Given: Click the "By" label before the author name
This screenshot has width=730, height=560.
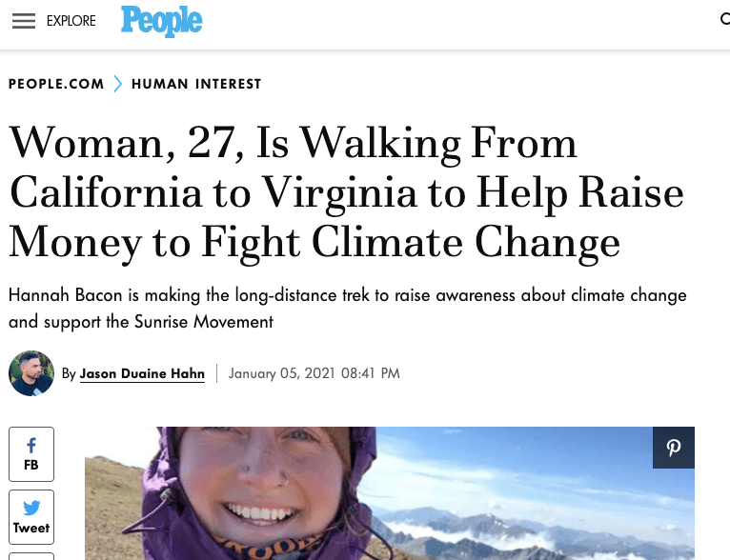Looking at the screenshot, I should click(x=69, y=373).
